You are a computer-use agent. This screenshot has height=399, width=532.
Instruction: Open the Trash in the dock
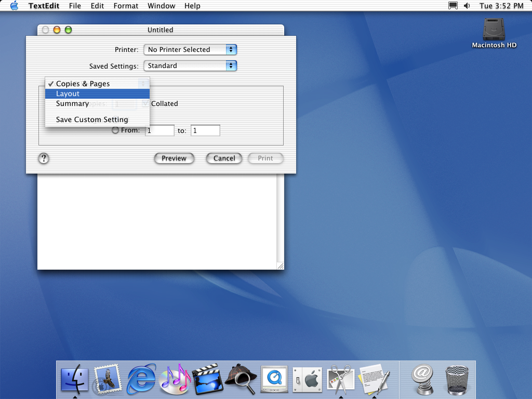coord(457,380)
